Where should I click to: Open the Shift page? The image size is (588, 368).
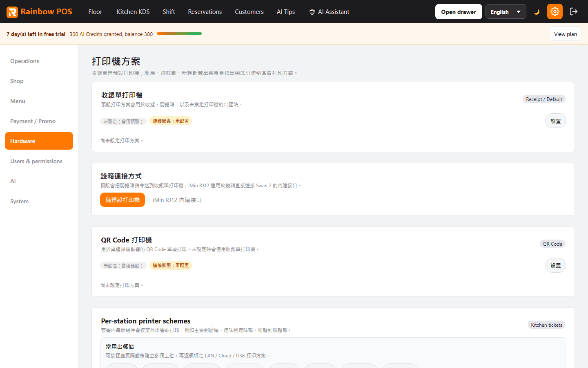coord(169,12)
